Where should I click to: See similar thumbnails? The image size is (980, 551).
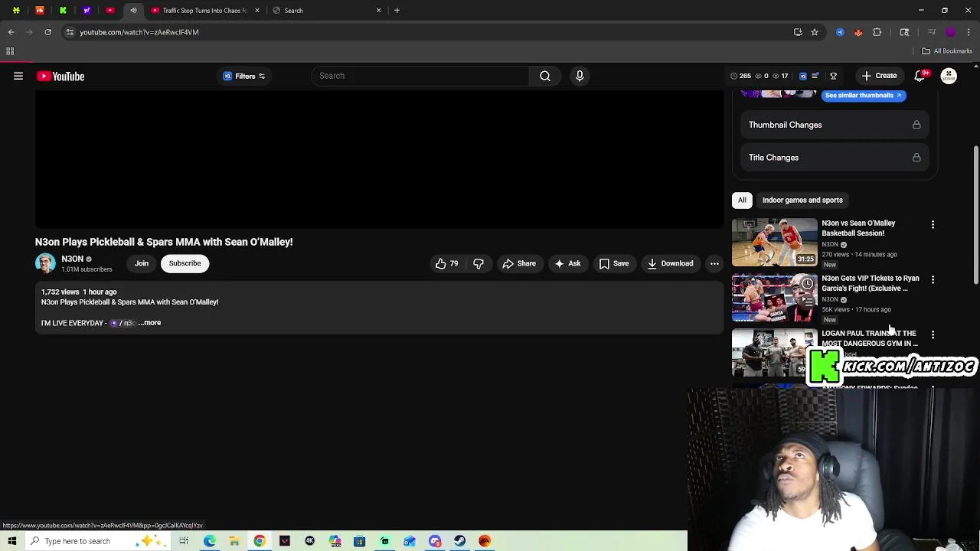[x=864, y=96]
